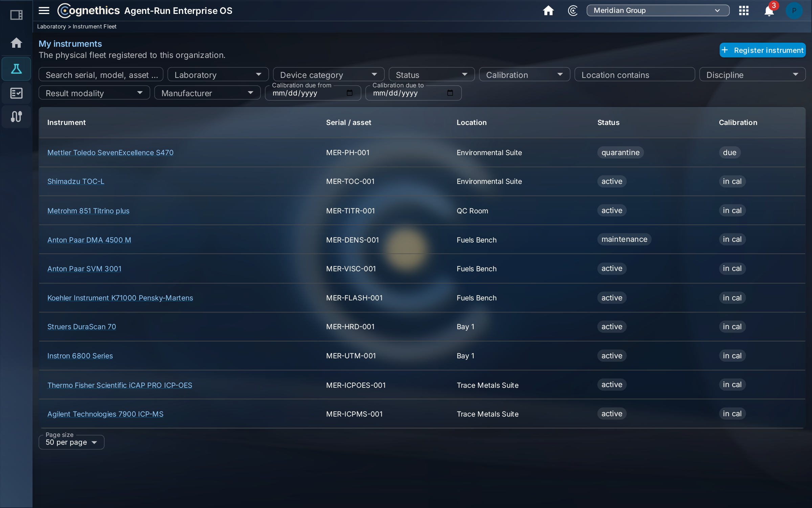Image resolution: width=812 pixels, height=508 pixels.
Task: Toggle the sidebar panel icon
Action: click(16, 15)
